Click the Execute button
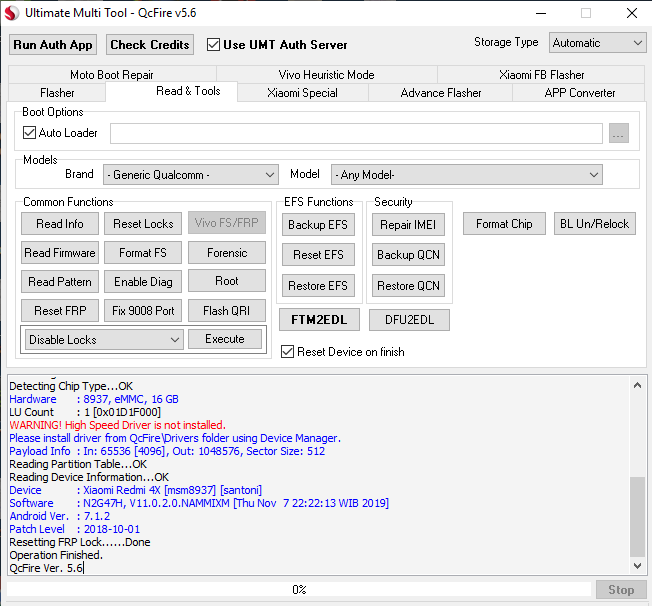Viewport: 652px width, 606px height. tap(225, 339)
